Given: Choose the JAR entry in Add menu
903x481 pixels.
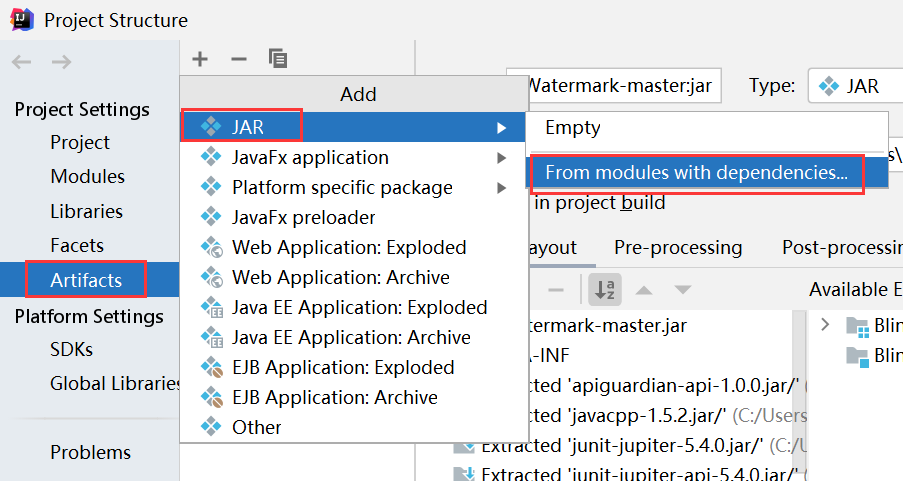Looking at the screenshot, I should [354, 127].
